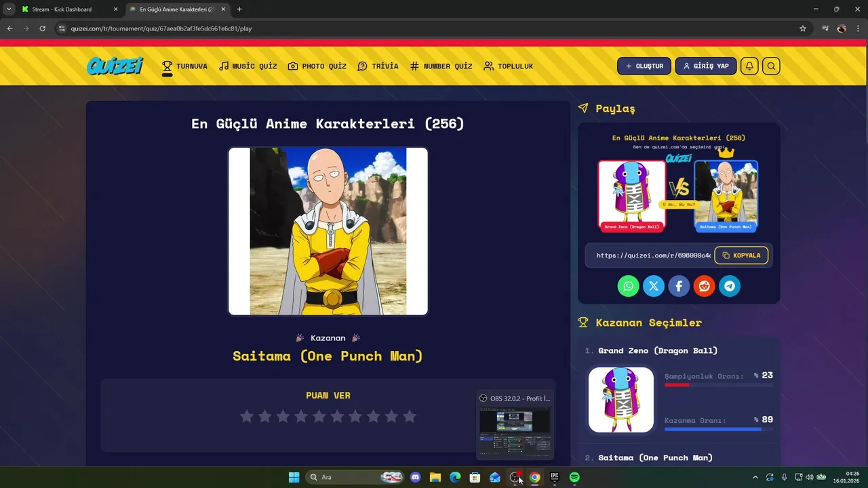Click the Kazanan Seçimler heading
Image resolution: width=868 pixels, height=488 pixels.
648,323
